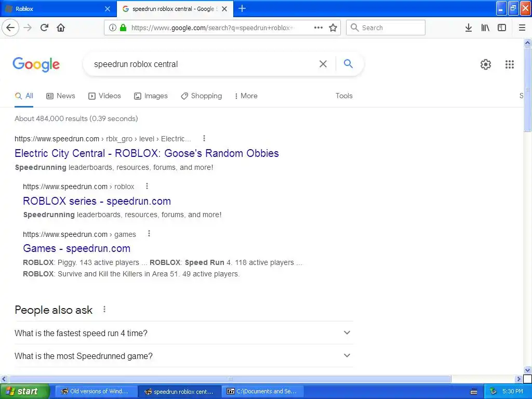Switch to the Roblox browser tab
This screenshot has height=399, width=532.
[x=58, y=9]
